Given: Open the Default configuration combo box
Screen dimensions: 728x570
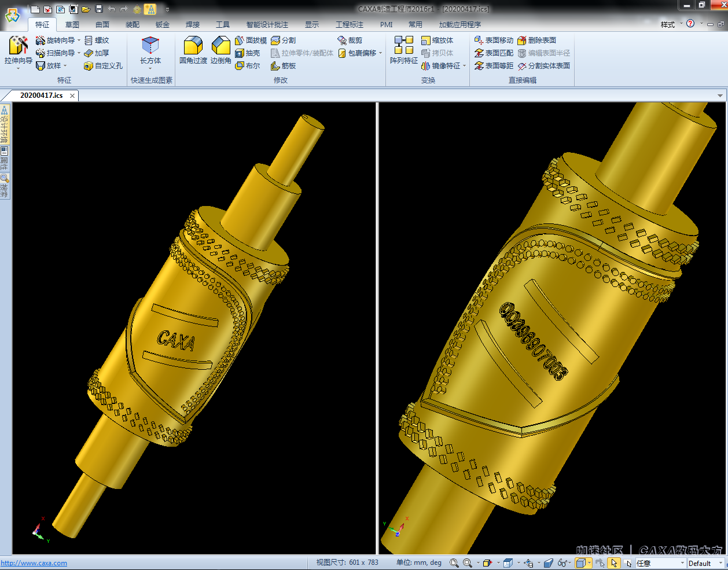Looking at the screenshot, I should pyautogui.click(x=705, y=563).
